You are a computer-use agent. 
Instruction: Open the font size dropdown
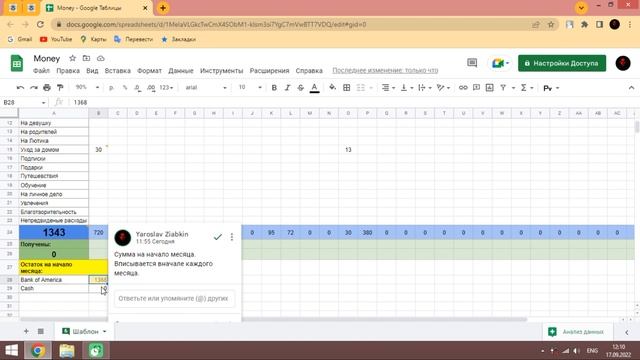(x=250, y=87)
